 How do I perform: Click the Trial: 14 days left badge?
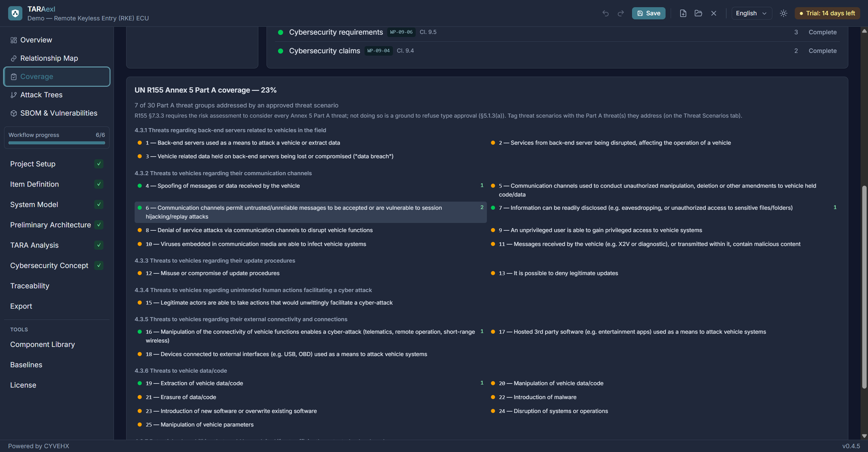[x=827, y=13]
